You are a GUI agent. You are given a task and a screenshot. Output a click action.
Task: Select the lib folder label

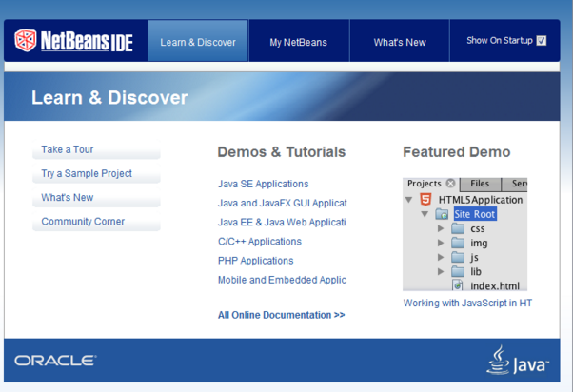pos(475,271)
